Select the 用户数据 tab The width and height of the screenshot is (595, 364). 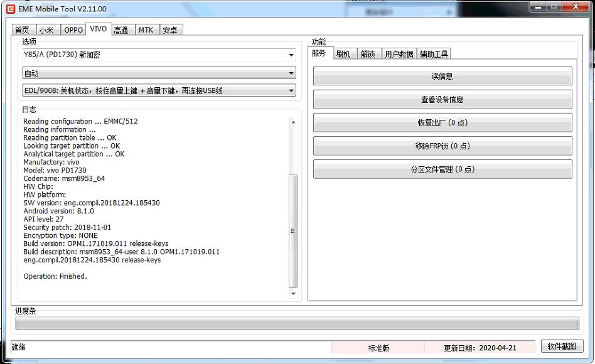tap(399, 54)
